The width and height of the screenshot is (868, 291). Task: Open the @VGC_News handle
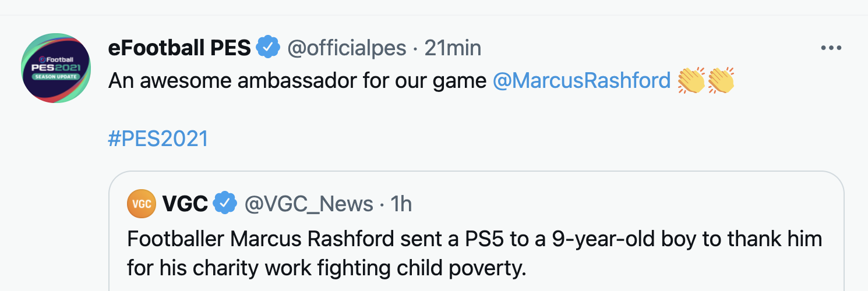click(x=309, y=204)
